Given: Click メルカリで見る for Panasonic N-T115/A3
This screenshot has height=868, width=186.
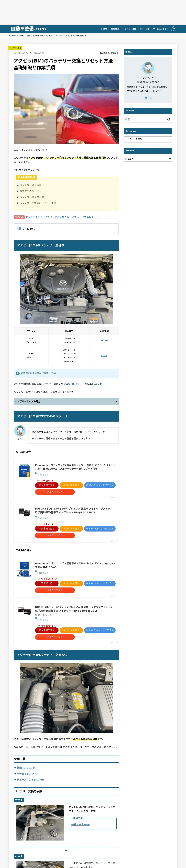Looking at the screenshot, I should coord(55,590).
